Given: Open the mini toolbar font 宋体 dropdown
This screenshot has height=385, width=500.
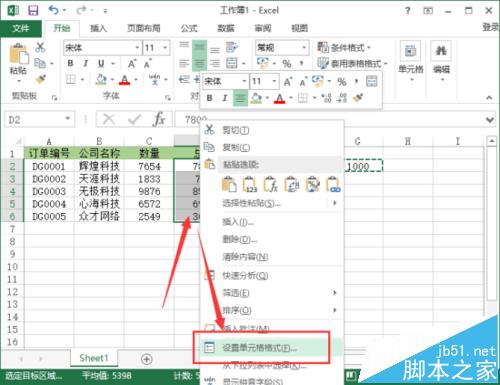Looking at the screenshot, I should pyautogui.click(x=244, y=81).
